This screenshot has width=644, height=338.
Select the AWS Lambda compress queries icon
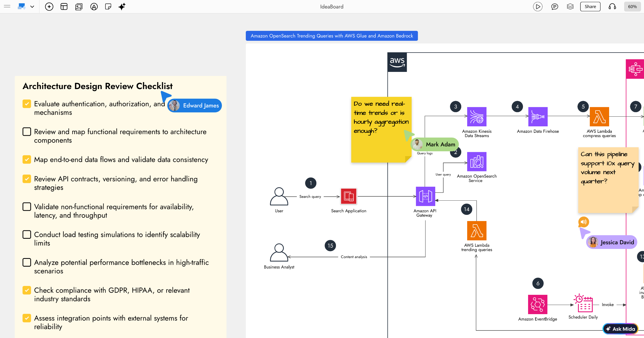click(x=599, y=117)
